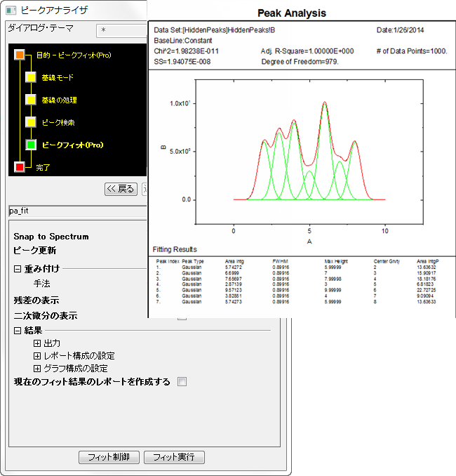Viewport: 456px width, 476px height.
Task: Click the Date:1/26/2014 text
Action: click(x=400, y=30)
